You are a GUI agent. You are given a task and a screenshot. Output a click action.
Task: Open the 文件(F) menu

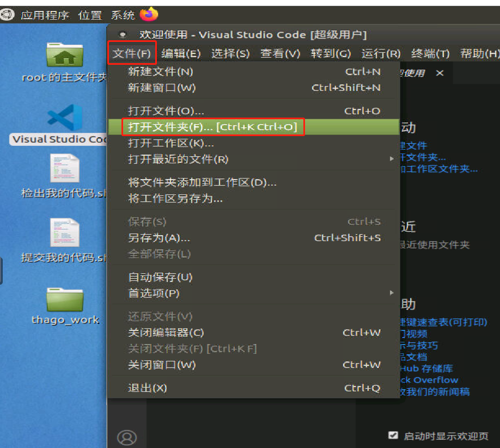coord(132,53)
